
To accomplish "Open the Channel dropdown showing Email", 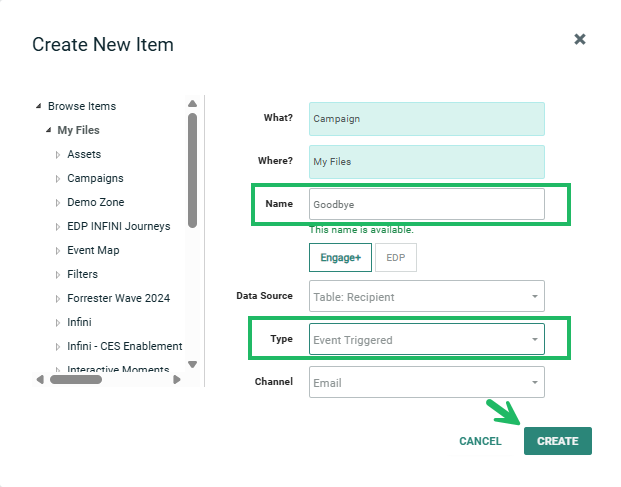I will click(426, 382).
